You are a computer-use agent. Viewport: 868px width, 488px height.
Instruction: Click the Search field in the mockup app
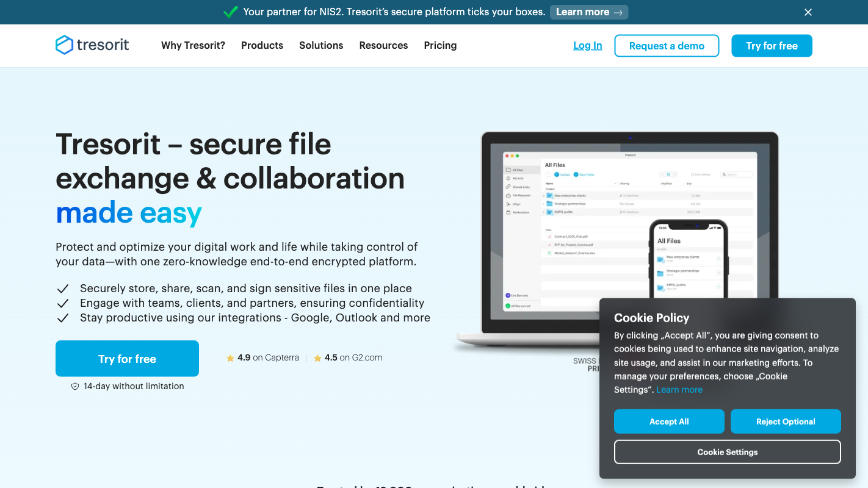point(737,174)
